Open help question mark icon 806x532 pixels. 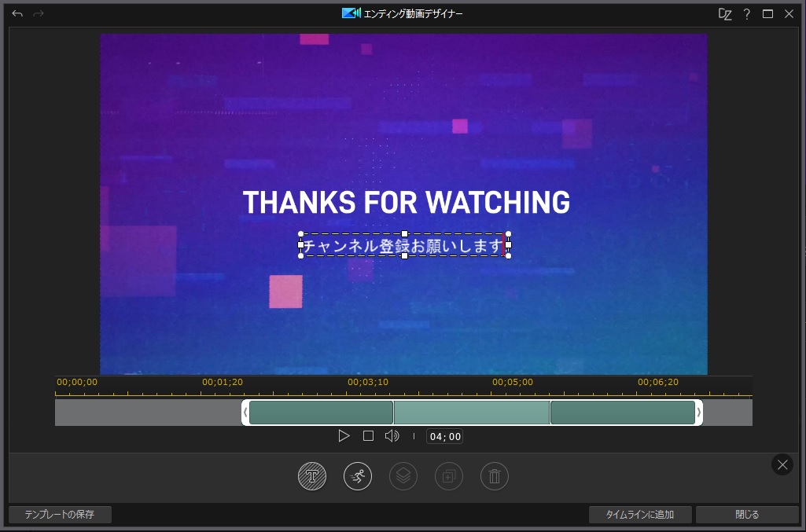[x=746, y=14]
